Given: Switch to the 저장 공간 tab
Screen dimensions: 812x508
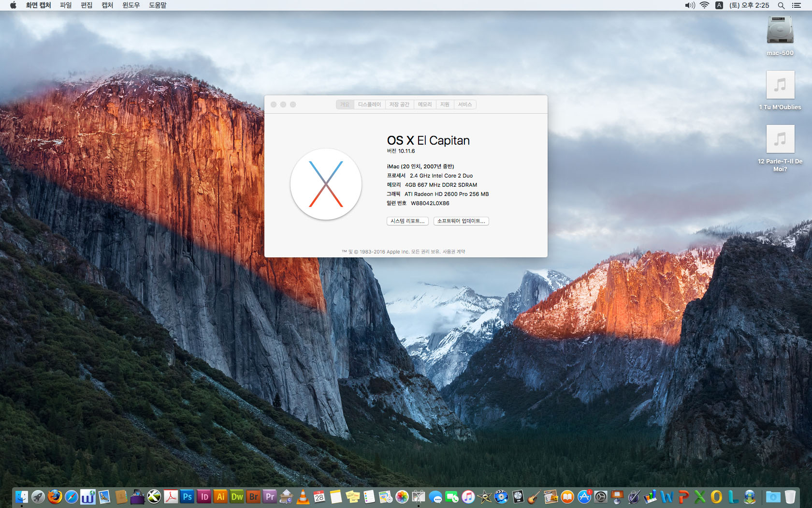Looking at the screenshot, I should [x=399, y=105].
